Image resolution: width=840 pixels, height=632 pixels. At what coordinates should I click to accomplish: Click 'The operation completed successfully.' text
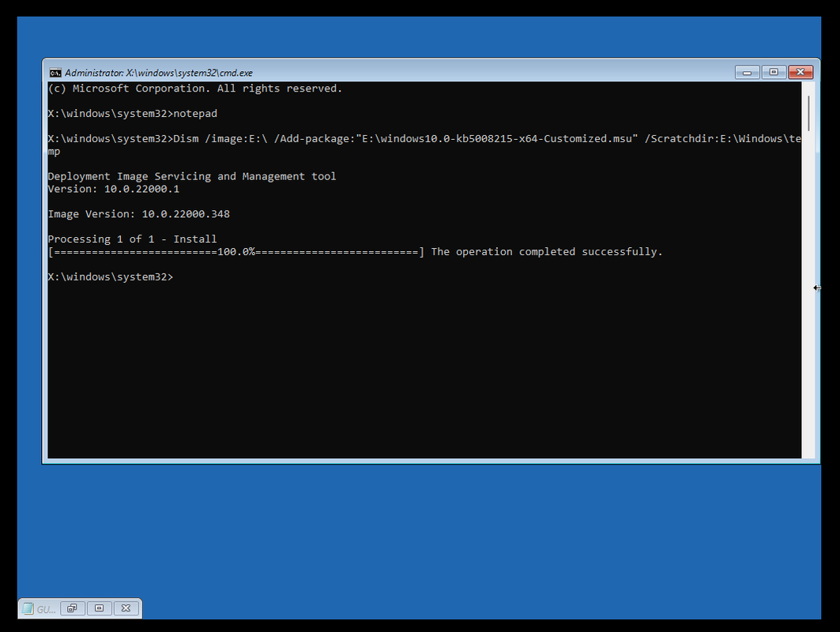pyautogui.click(x=547, y=252)
